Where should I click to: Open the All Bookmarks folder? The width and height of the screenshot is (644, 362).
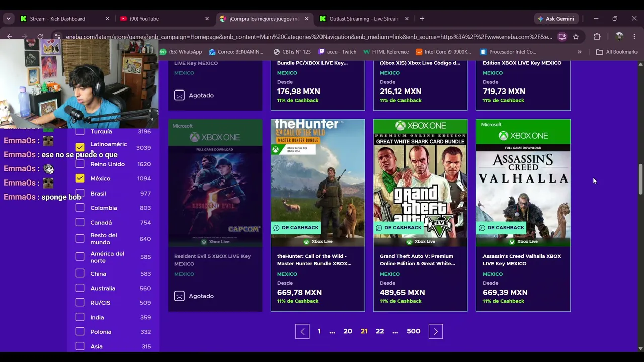point(617,52)
